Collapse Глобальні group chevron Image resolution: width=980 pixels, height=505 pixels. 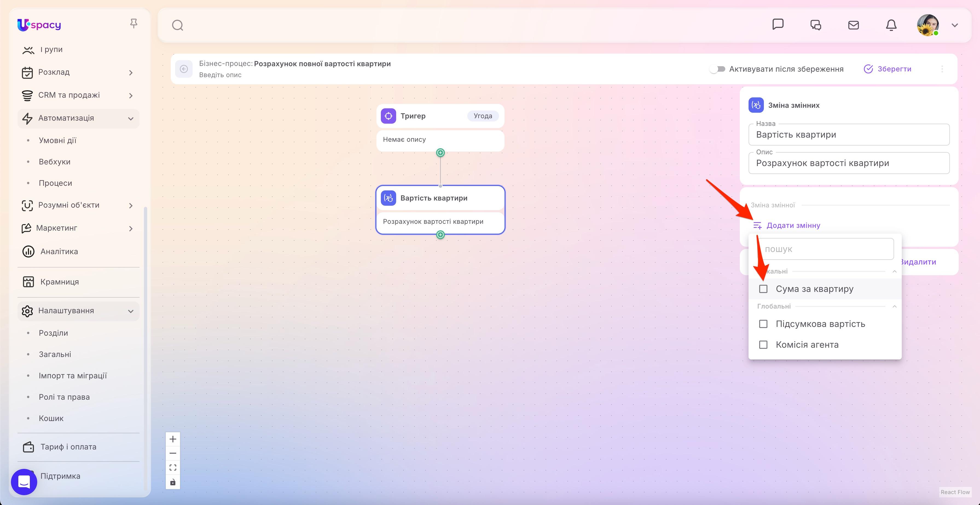894,306
